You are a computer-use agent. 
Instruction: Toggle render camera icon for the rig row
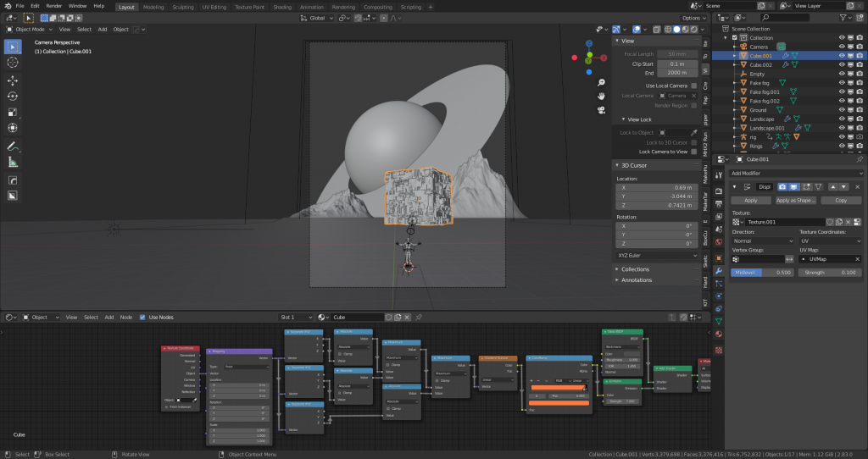[x=860, y=137]
